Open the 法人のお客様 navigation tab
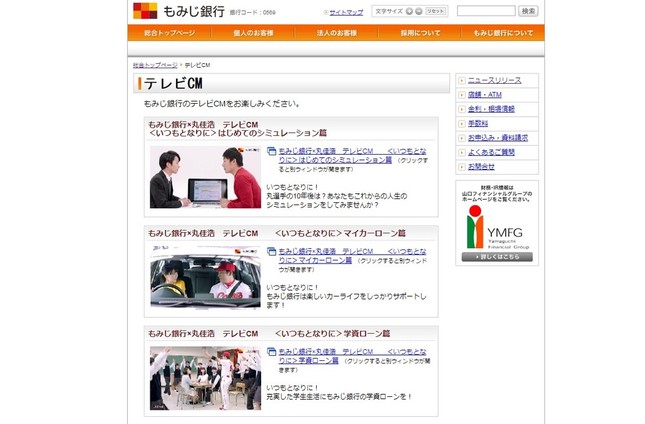This screenshot has height=424, width=645. (x=336, y=33)
